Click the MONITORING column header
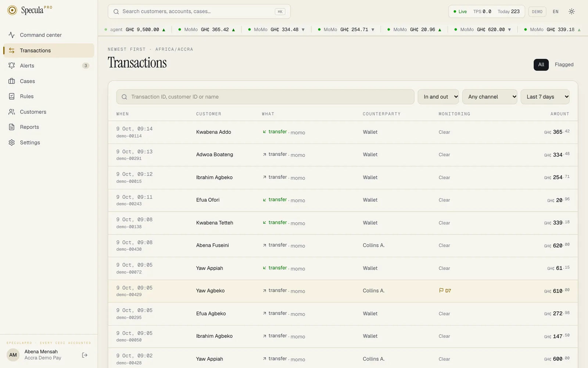Screen dimensions: 588x368 454,114
